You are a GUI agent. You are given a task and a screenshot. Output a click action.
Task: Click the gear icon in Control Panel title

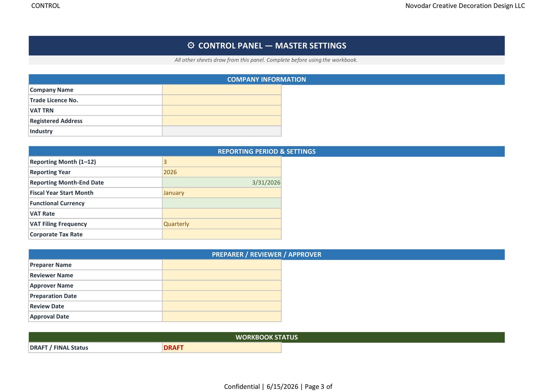click(191, 45)
